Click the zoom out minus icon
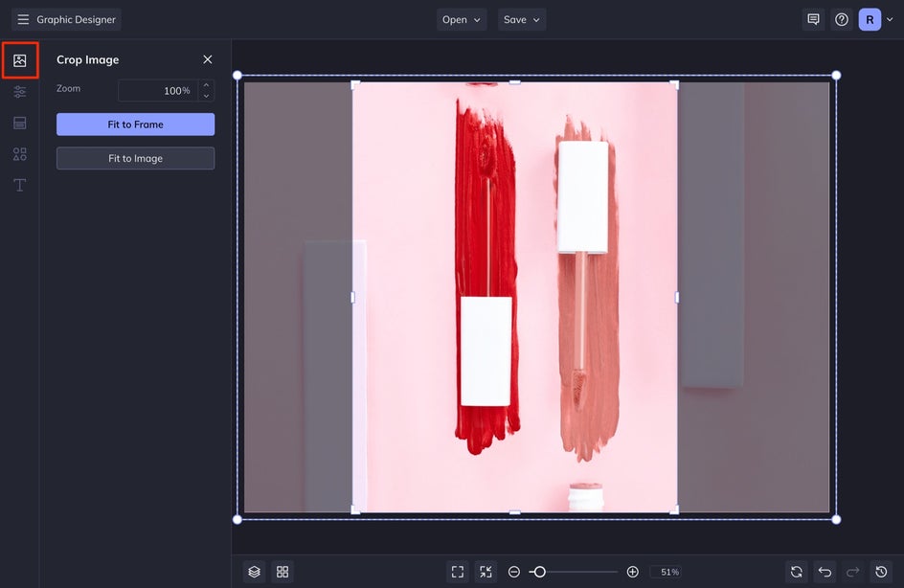Viewport: 904px width, 588px height. [514, 572]
